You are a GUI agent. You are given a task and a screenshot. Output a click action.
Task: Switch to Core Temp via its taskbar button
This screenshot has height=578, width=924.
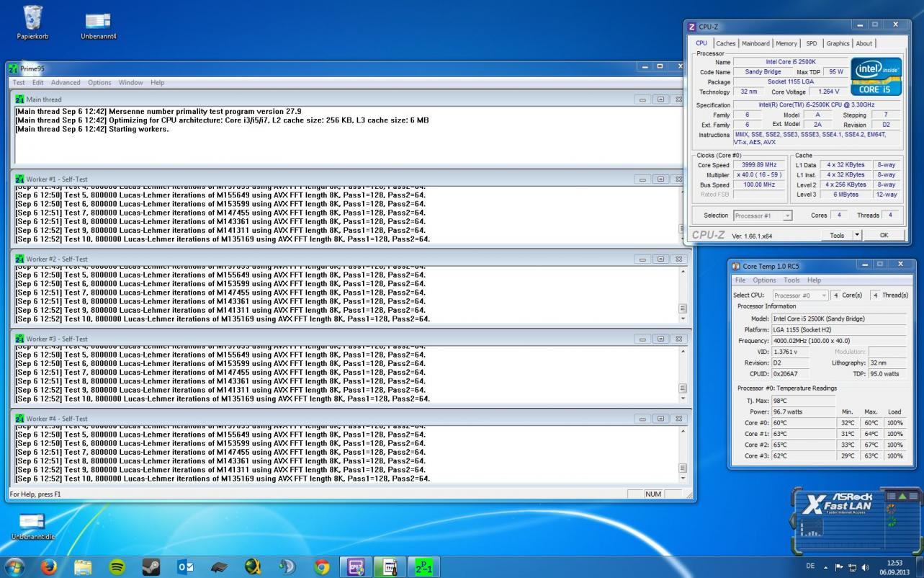click(x=390, y=567)
